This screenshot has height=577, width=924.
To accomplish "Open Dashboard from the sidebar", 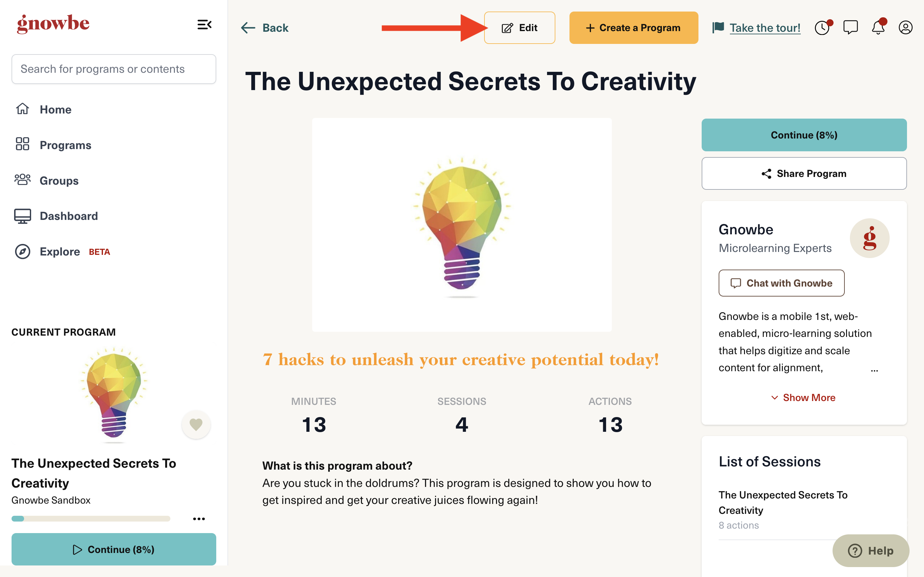I will pyautogui.click(x=68, y=216).
